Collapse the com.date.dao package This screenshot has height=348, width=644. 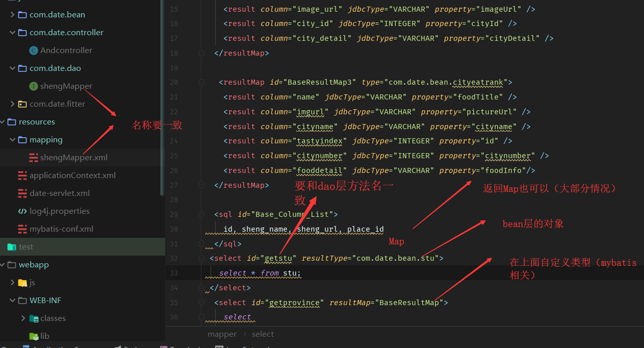[x=13, y=68]
